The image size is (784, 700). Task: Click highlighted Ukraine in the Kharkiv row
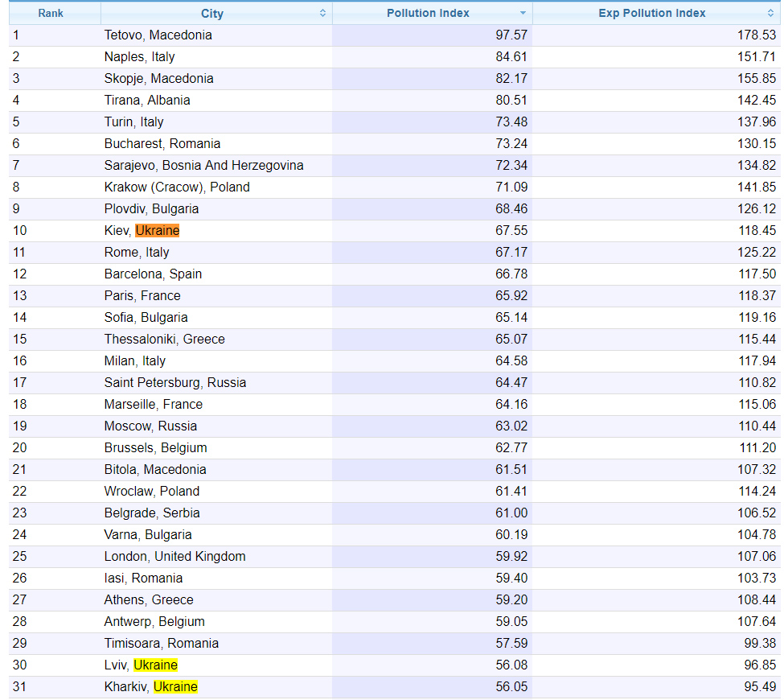tap(175, 687)
